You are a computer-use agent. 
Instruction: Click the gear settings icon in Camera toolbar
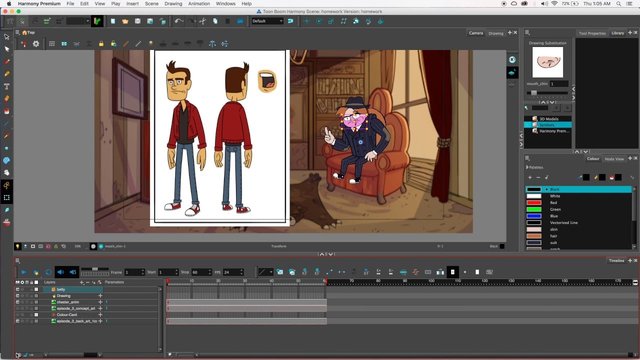[36, 44]
